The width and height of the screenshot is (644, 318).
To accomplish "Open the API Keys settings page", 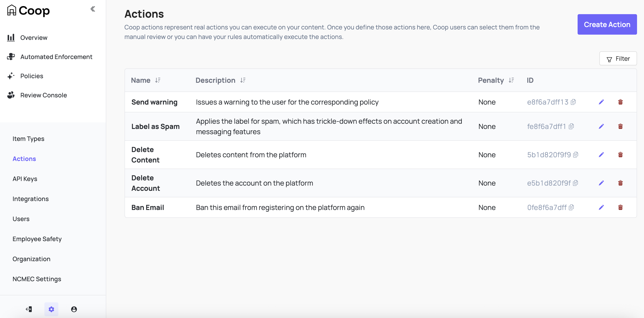I will coord(25,179).
